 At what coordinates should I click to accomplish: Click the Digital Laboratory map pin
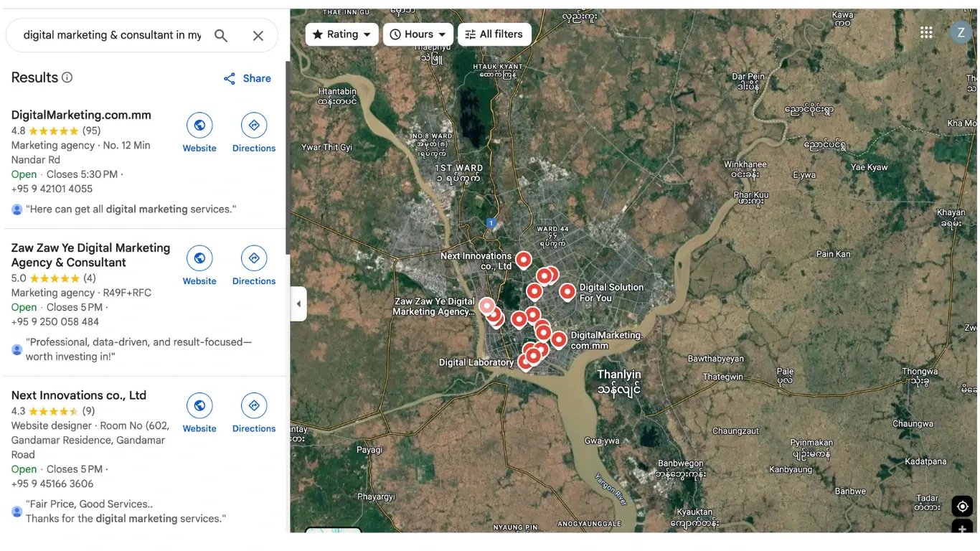(525, 362)
